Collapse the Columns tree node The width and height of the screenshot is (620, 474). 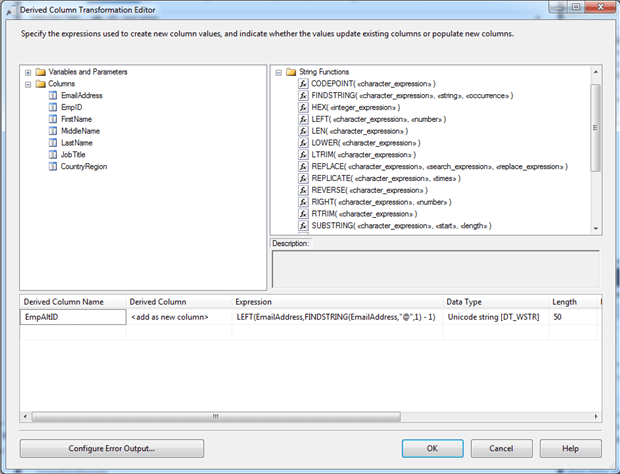(x=28, y=84)
